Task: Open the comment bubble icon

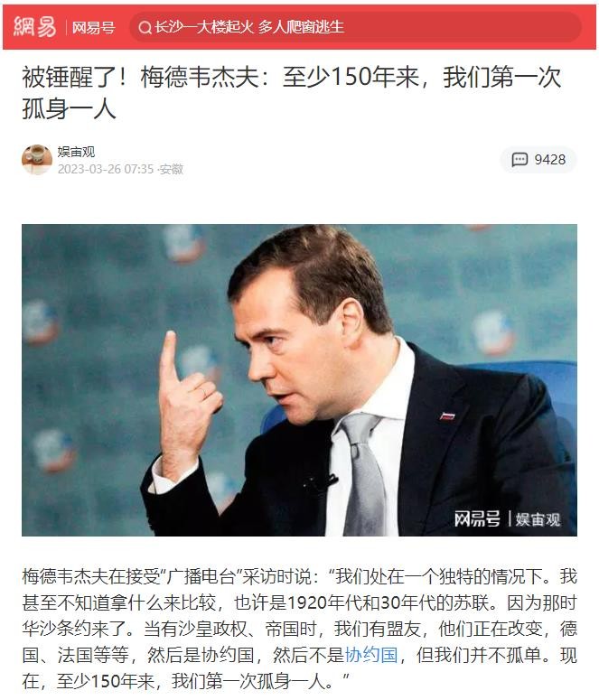Action: coord(519,159)
